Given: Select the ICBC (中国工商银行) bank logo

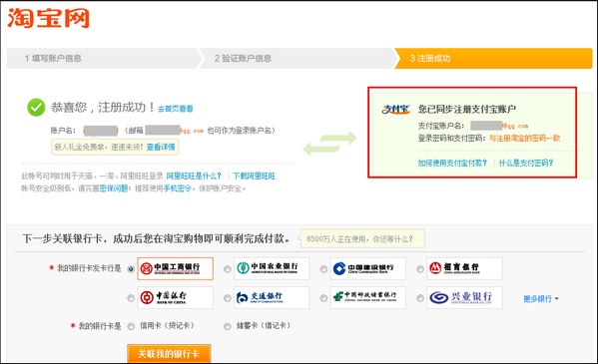Looking at the screenshot, I should tap(175, 268).
